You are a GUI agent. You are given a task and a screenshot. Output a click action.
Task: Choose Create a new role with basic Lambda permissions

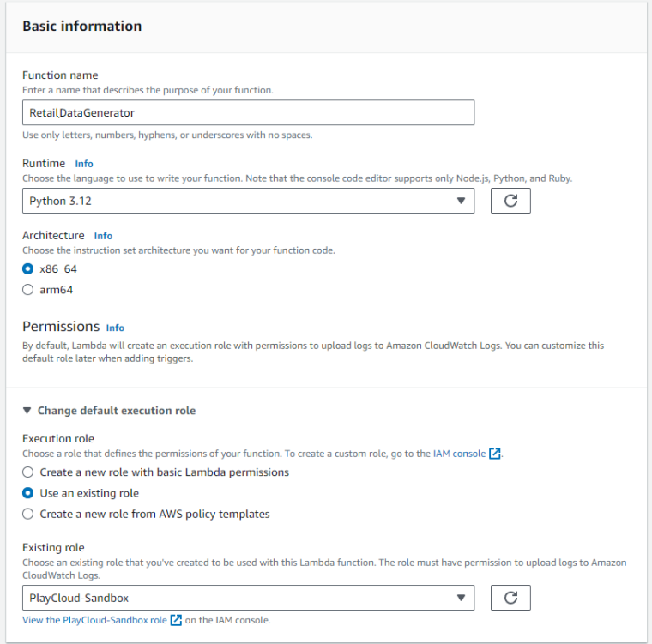click(x=28, y=472)
